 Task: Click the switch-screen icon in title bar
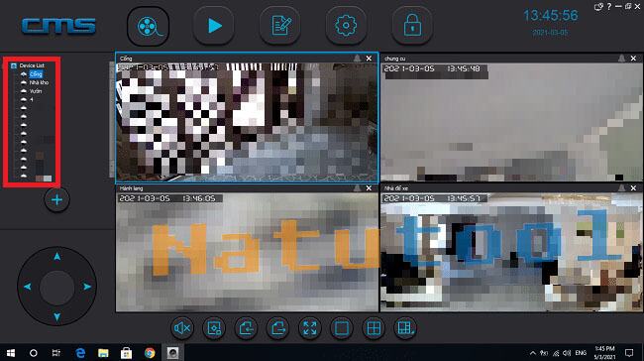point(598,6)
